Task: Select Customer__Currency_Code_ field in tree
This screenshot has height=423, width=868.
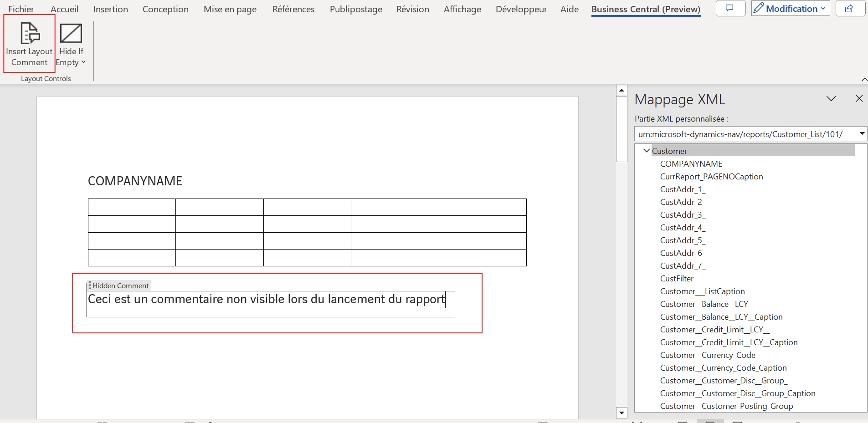Action: click(x=709, y=355)
